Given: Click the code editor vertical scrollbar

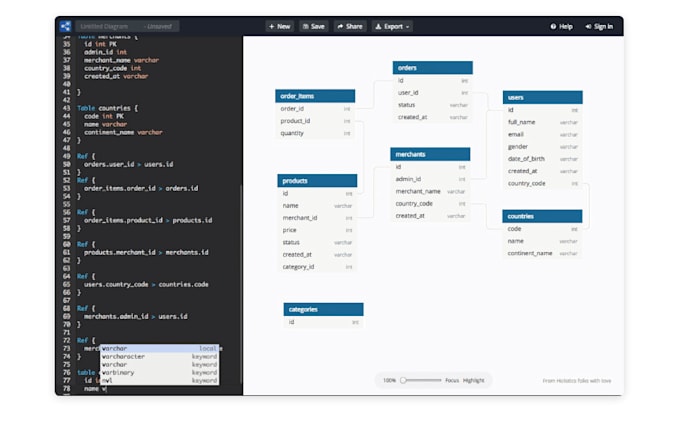Looking at the screenshot, I should [241, 284].
